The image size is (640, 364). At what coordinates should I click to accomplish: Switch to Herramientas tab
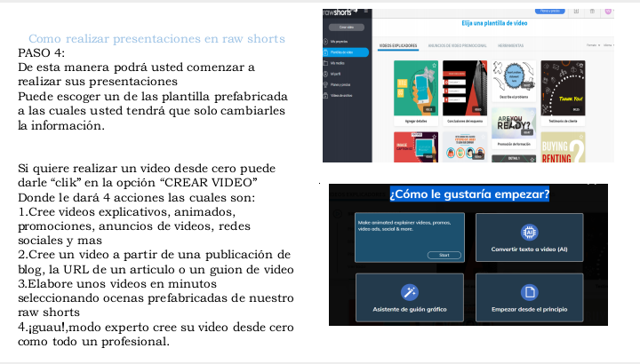[510, 45]
